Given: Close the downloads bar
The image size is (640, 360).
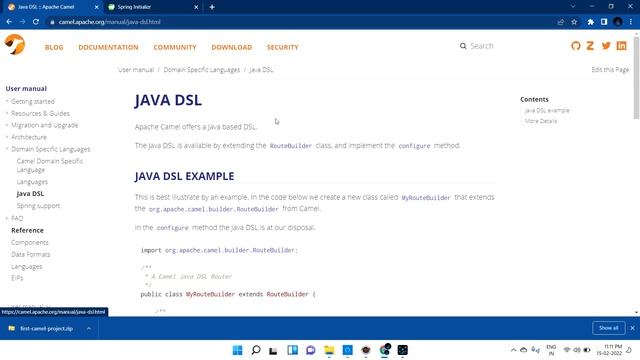Looking at the screenshot, I should [632, 328].
